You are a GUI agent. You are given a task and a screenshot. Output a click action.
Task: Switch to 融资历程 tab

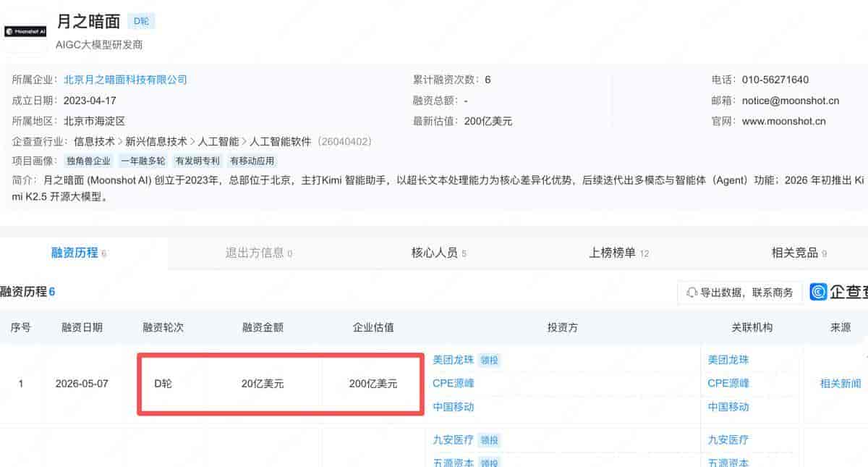[79, 253]
